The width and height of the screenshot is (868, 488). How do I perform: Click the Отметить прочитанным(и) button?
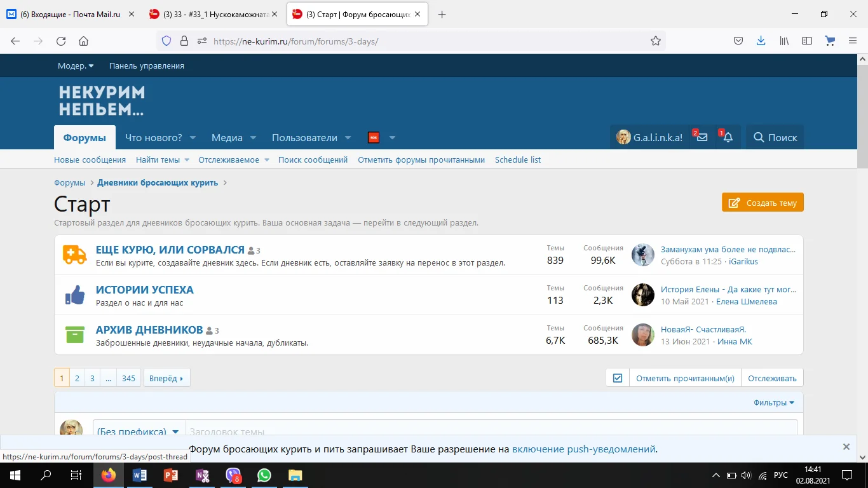(684, 378)
